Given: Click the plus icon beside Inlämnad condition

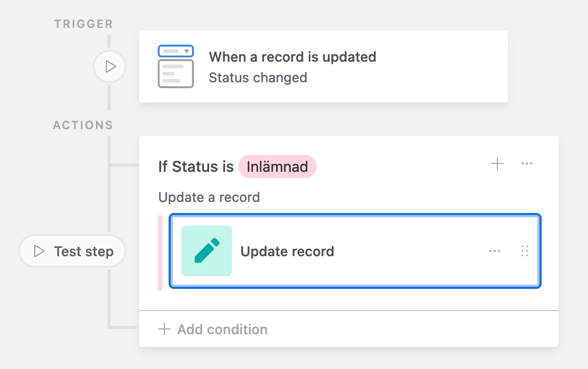Looking at the screenshot, I should tap(497, 164).
